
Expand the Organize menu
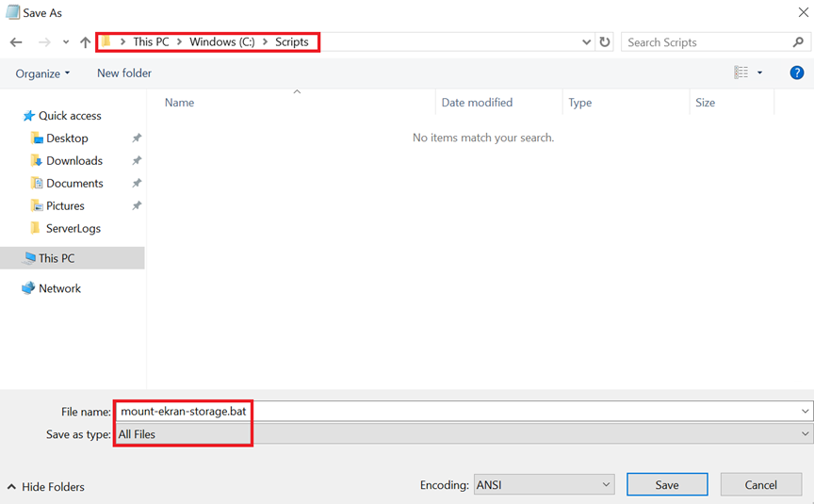pos(42,73)
